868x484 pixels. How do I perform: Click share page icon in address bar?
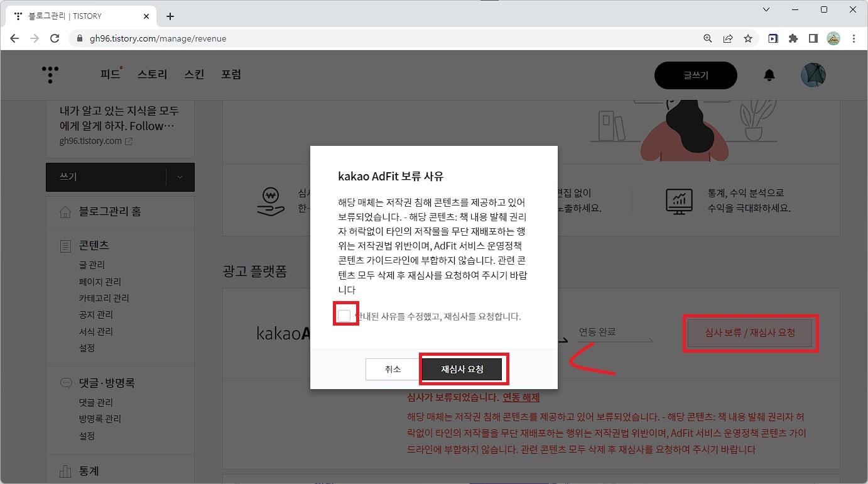[728, 38]
